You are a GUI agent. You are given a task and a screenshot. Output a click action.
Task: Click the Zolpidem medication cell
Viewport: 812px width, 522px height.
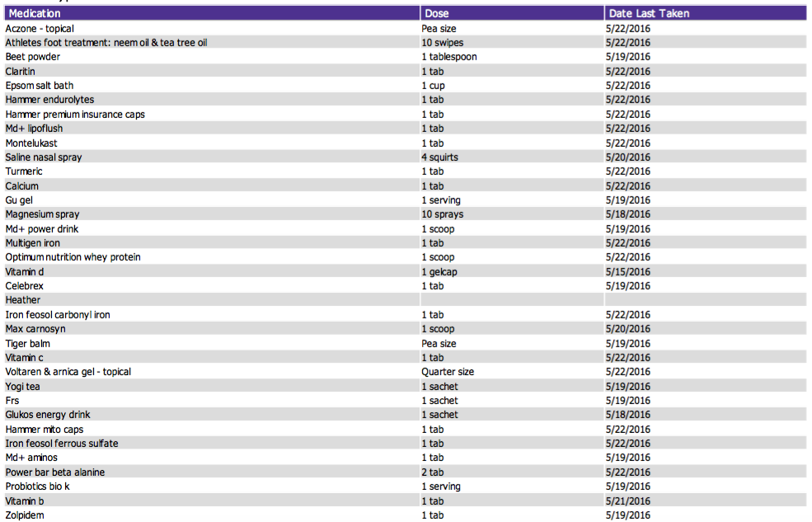pos(25,515)
